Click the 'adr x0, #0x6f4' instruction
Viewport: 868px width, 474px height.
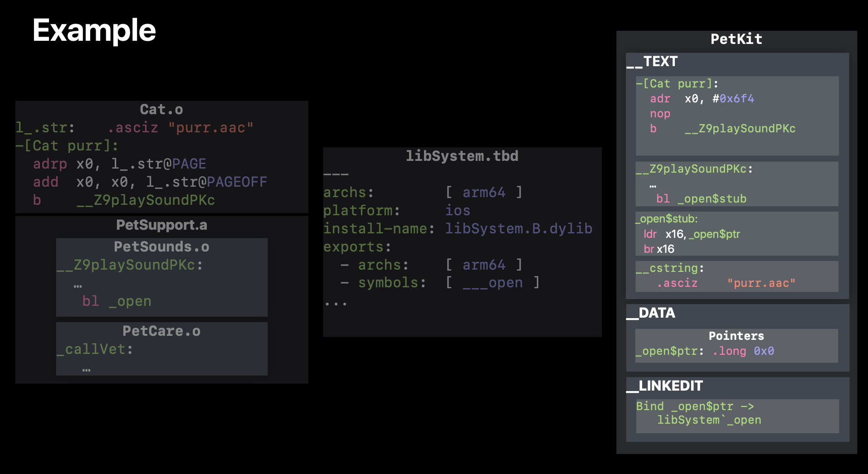click(x=702, y=98)
